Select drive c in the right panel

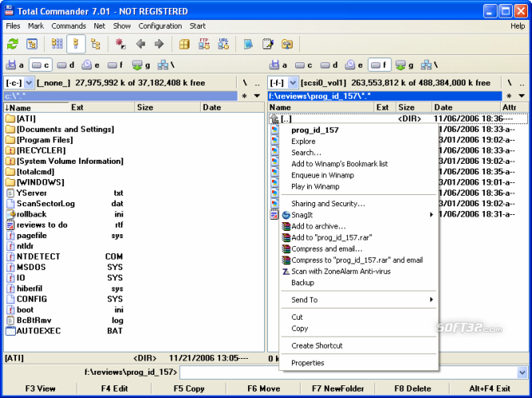pos(304,65)
